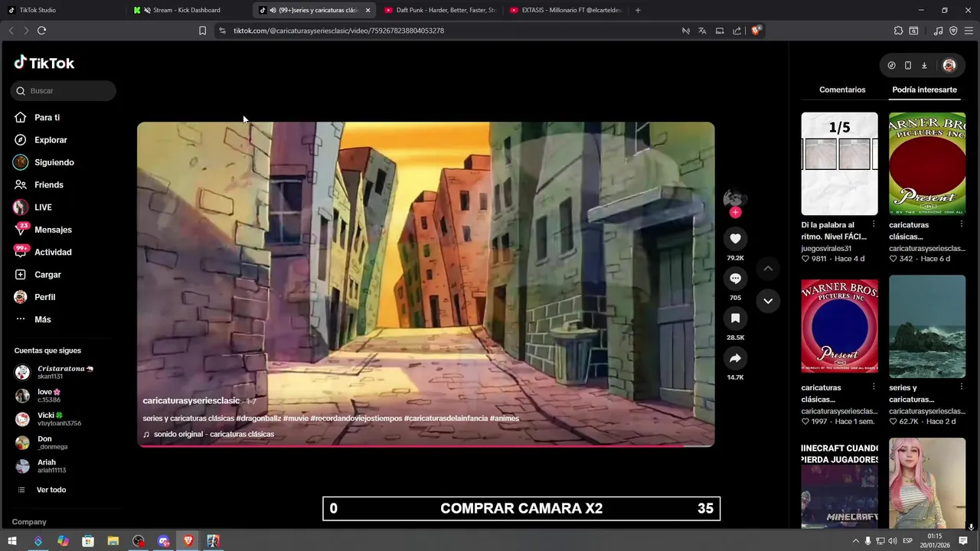Open the Cargar upload page
This screenshot has height=551, width=980.
click(47, 275)
